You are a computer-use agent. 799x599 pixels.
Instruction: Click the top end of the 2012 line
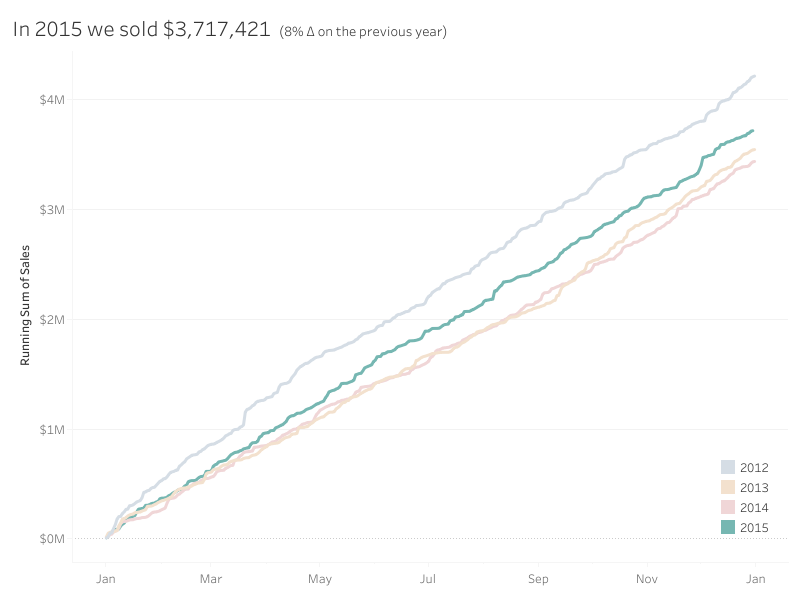tap(754, 76)
